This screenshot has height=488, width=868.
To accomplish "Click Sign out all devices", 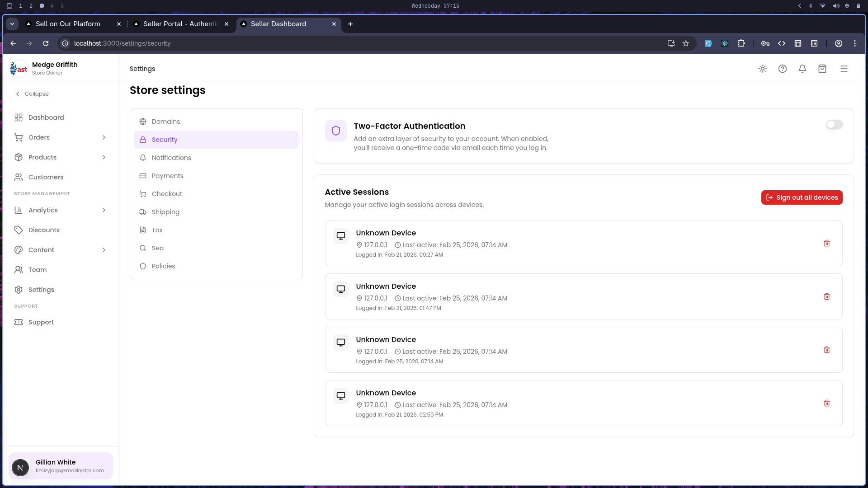I will pyautogui.click(x=802, y=197).
